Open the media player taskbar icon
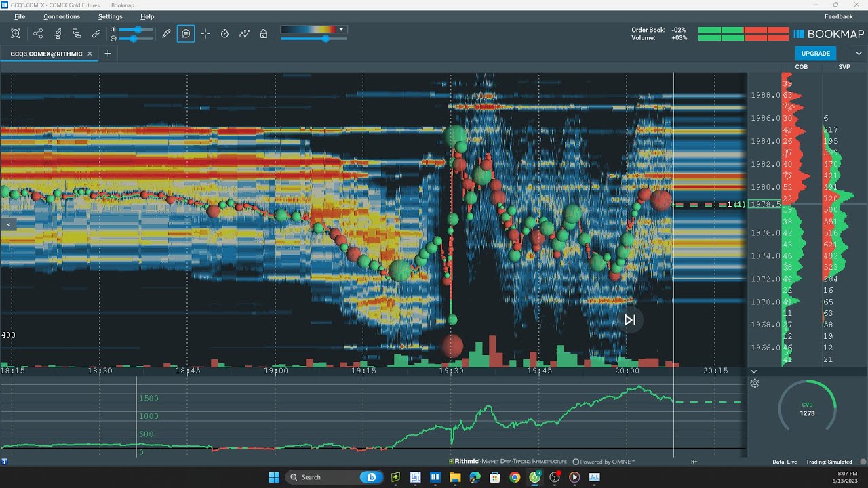Screen dimensions: 868x488 (x=574, y=477)
